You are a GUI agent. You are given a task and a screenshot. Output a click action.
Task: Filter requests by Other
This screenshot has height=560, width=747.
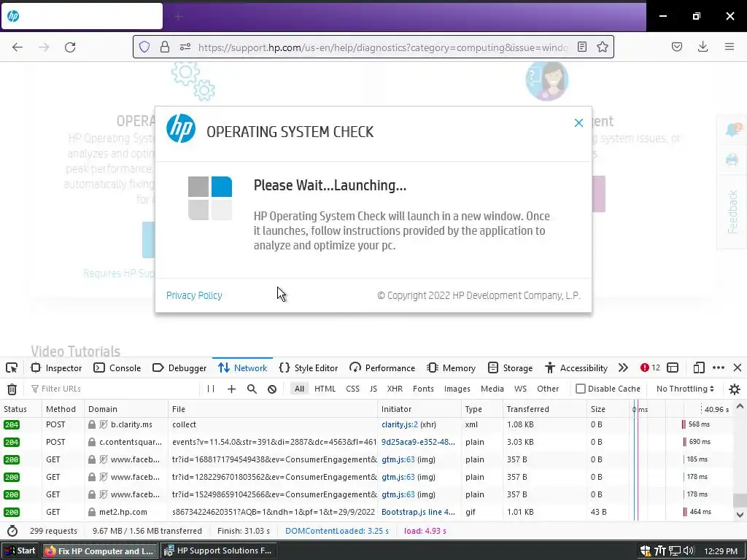(x=548, y=389)
